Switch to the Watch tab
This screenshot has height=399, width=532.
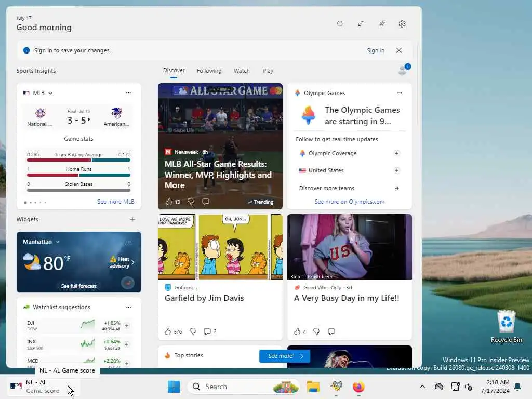(242, 71)
